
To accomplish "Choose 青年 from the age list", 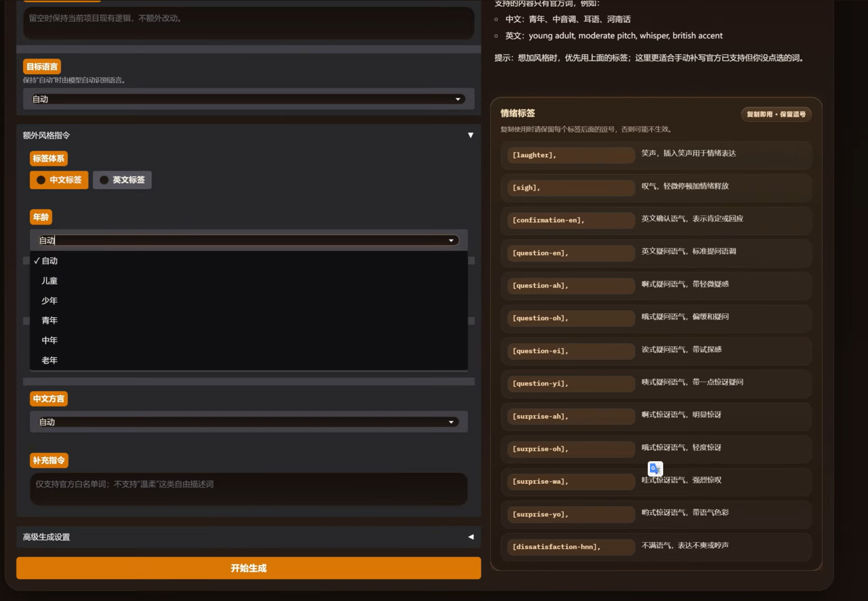I will (x=49, y=321).
